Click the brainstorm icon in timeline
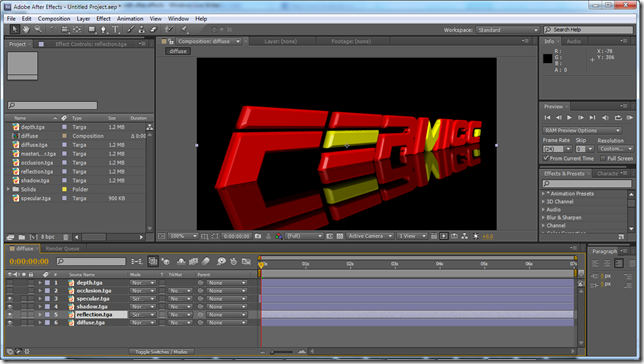 click(x=221, y=261)
